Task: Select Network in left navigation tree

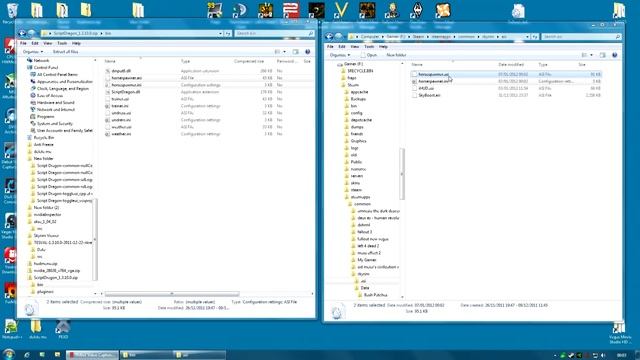Action: point(41,60)
